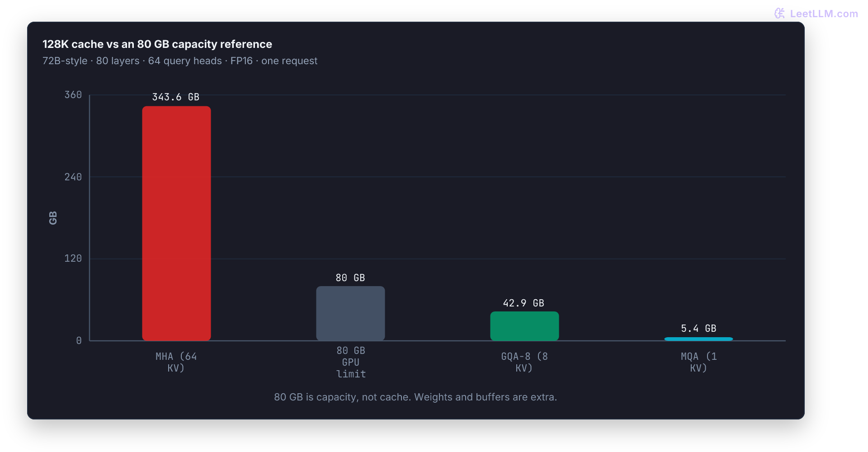Click the '42.9 GB' value label

point(524,303)
